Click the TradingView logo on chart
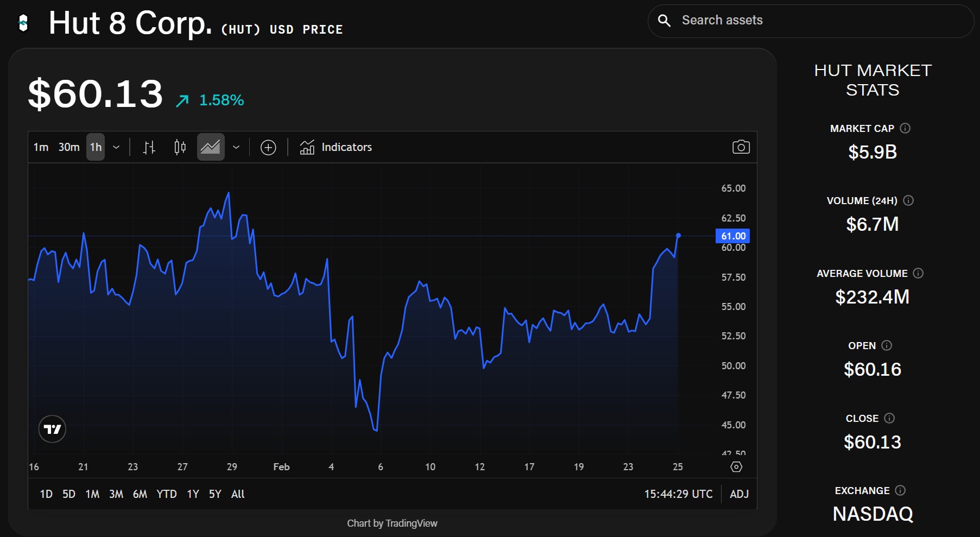 click(x=52, y=429)
